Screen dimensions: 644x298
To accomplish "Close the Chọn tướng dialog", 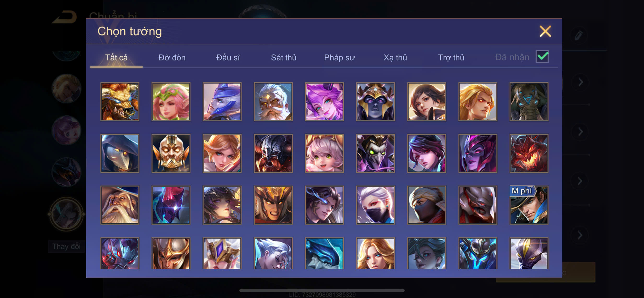I will coord(545,31).
